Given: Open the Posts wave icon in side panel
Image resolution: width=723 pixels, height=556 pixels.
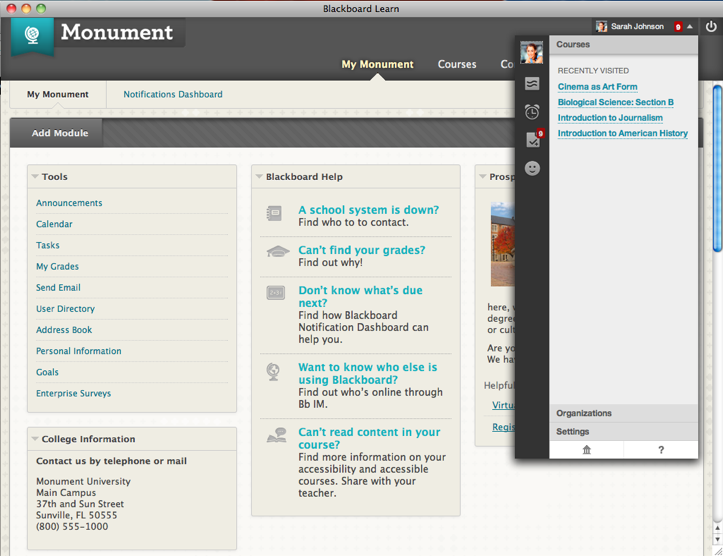Looking at the screenshot, I should (x=532, y=84).
